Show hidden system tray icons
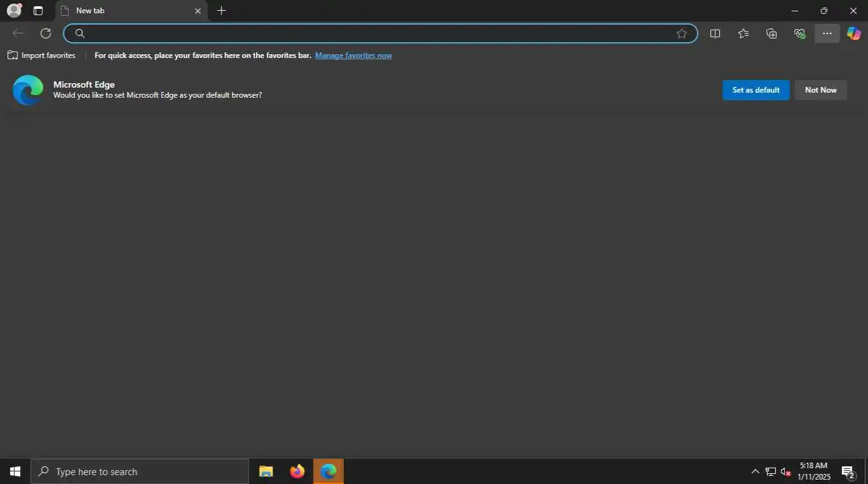Screen dimensions: 868x484 point(755,471)
